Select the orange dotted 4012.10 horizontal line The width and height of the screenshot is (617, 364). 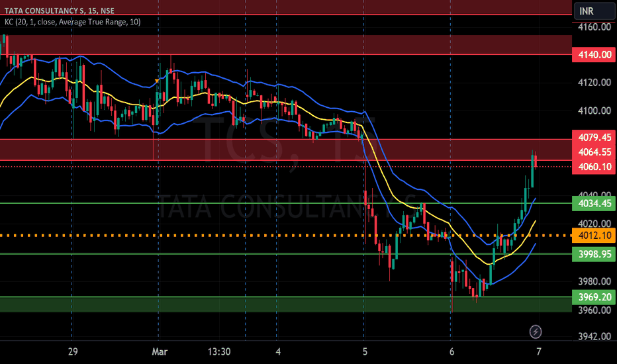click(x=285, y=236)
